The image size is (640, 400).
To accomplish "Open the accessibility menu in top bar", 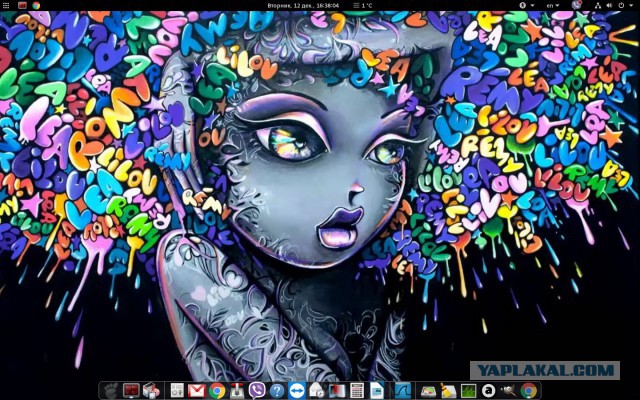I will [527, 5].
